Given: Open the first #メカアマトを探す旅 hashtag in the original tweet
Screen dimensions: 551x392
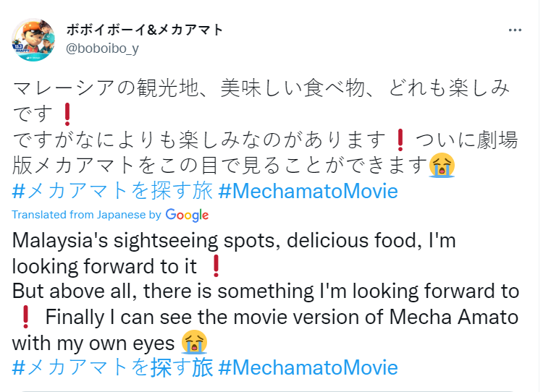Looking at the screenshot, I should tap(112, 192).
